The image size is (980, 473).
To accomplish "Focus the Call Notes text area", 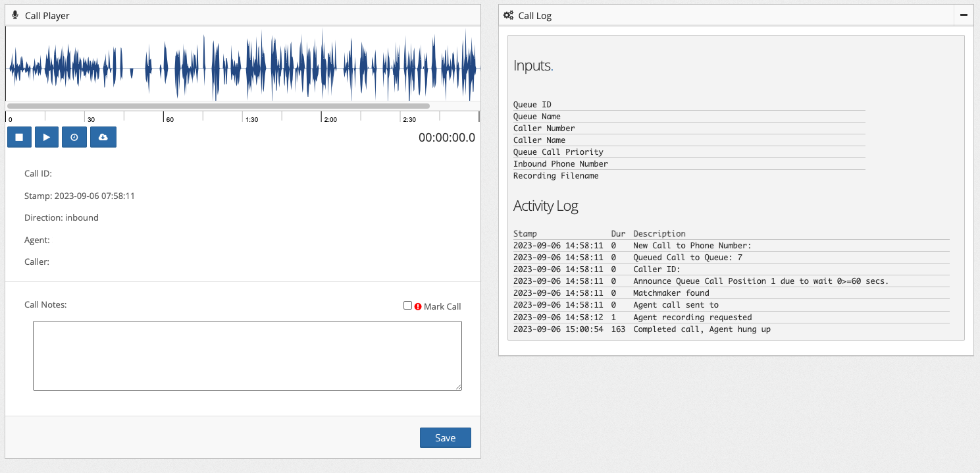I will click(x=247, y=356).
